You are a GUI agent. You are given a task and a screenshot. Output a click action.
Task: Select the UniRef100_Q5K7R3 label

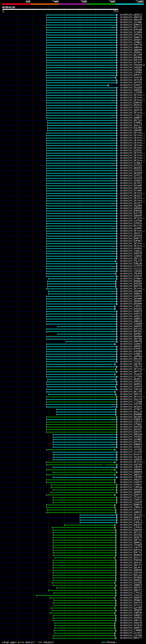pos(131,364)
